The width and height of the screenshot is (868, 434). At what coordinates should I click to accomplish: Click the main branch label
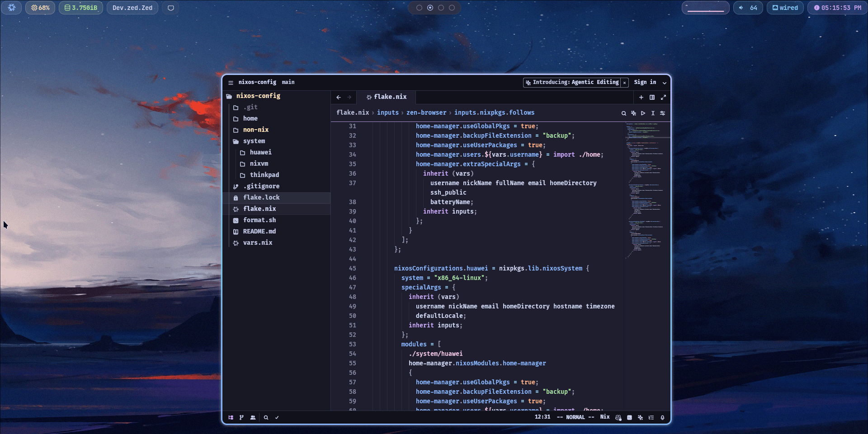pos(288,82)
